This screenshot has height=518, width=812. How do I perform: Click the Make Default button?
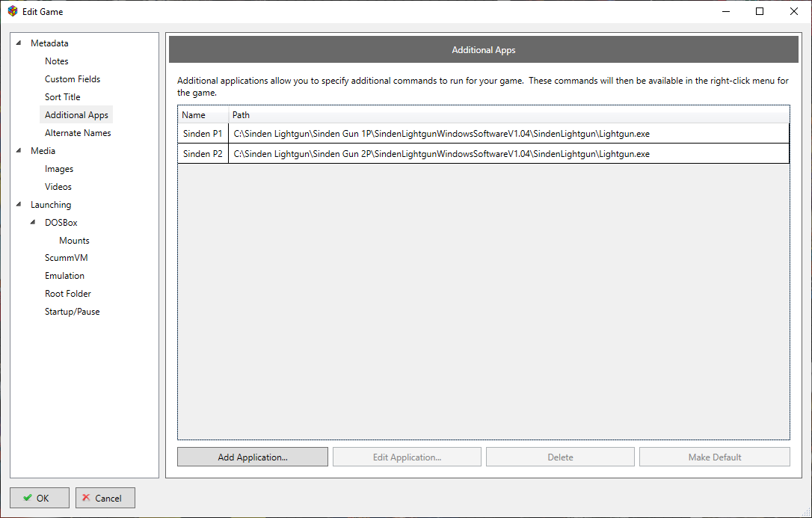[x=715, y=457]
